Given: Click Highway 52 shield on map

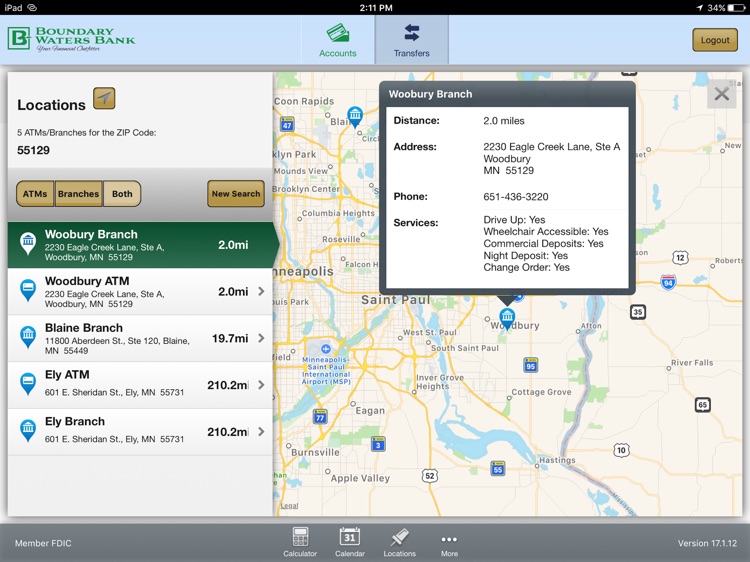Looking at the screenshot, I should point(430,475).
